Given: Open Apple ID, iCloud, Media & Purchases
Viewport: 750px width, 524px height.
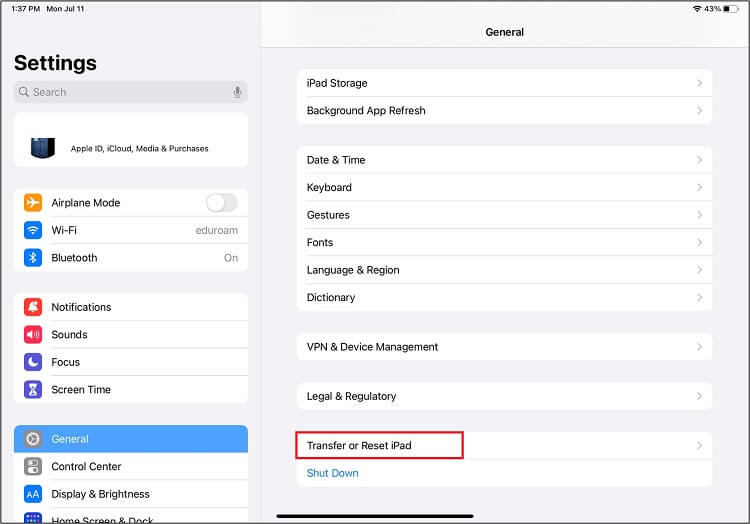Looking at the screenshot, I should tap(131, 140).
